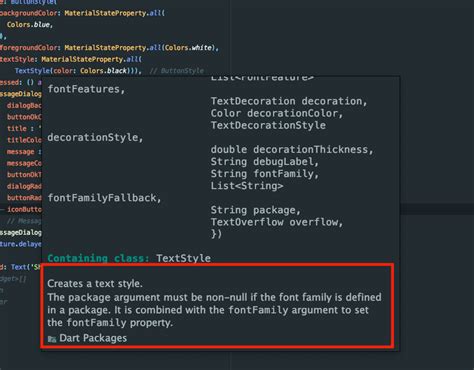Click the 'Color decorationColor,' line

277,113
